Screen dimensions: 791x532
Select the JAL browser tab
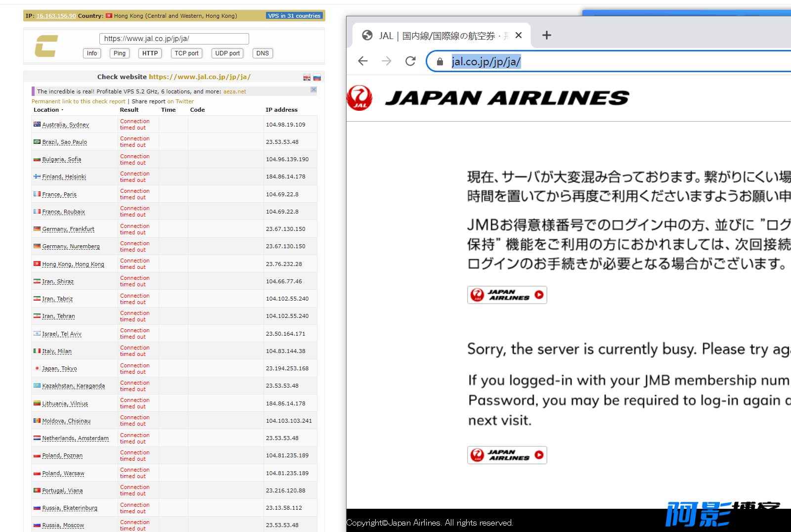pyautogui.click(x=441, y=35)
